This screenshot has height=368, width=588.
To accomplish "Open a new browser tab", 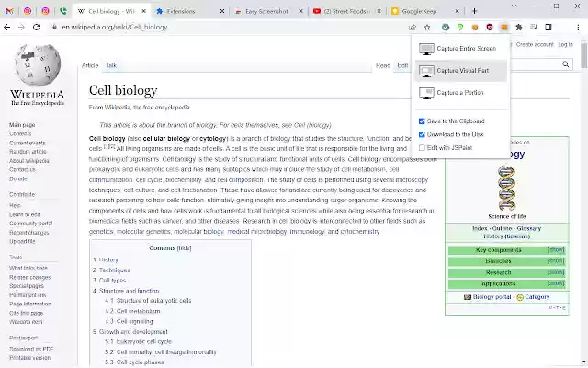I will [474, 11].
